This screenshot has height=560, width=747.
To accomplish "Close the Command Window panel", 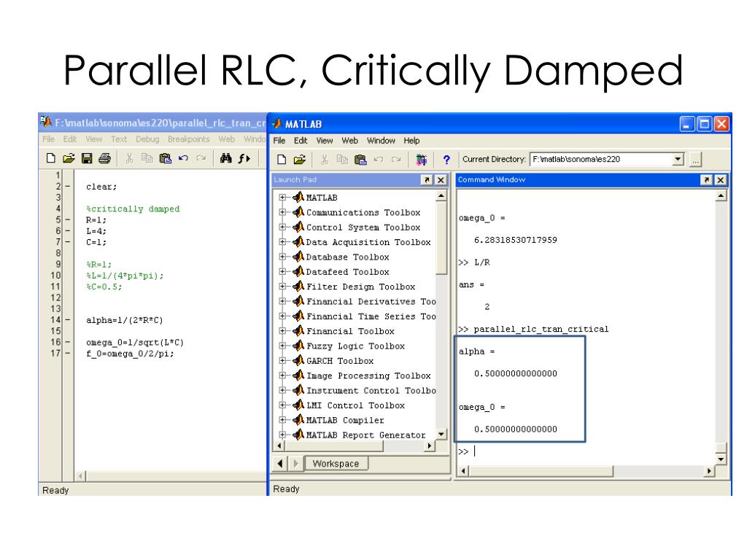I will 720,180.
